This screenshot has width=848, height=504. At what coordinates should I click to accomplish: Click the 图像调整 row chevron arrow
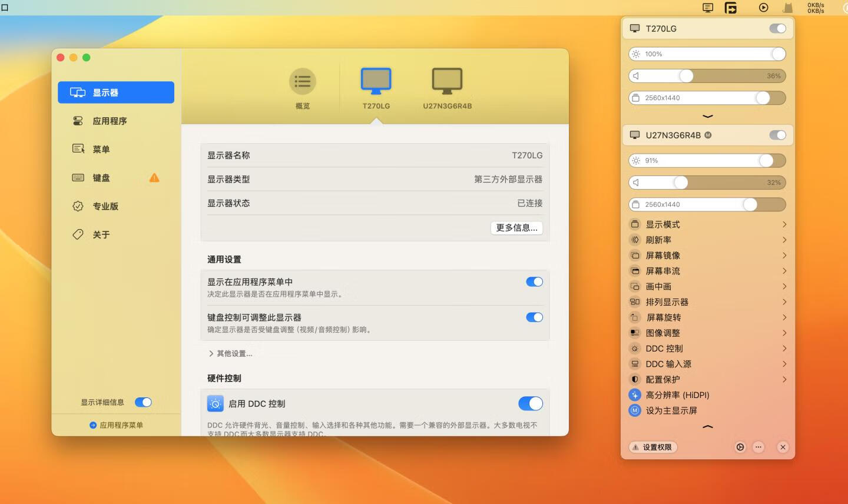[x=784, y=333]
